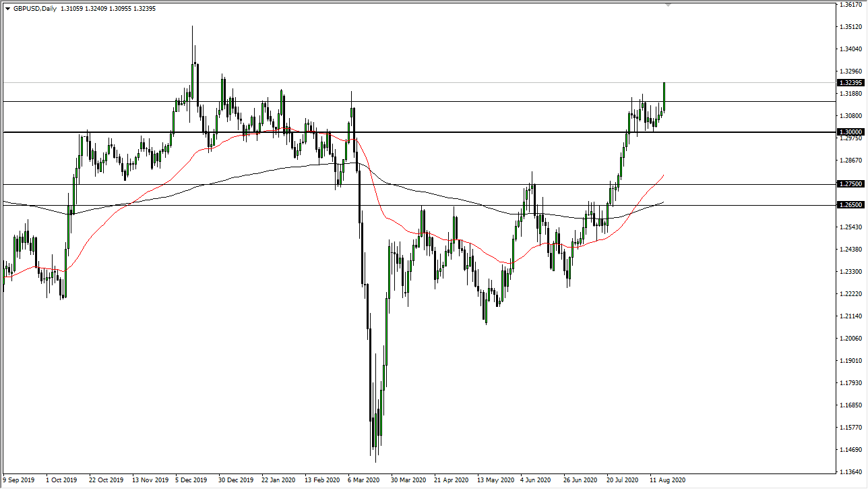Select the latest breakout candle on the right

[664, 94]
